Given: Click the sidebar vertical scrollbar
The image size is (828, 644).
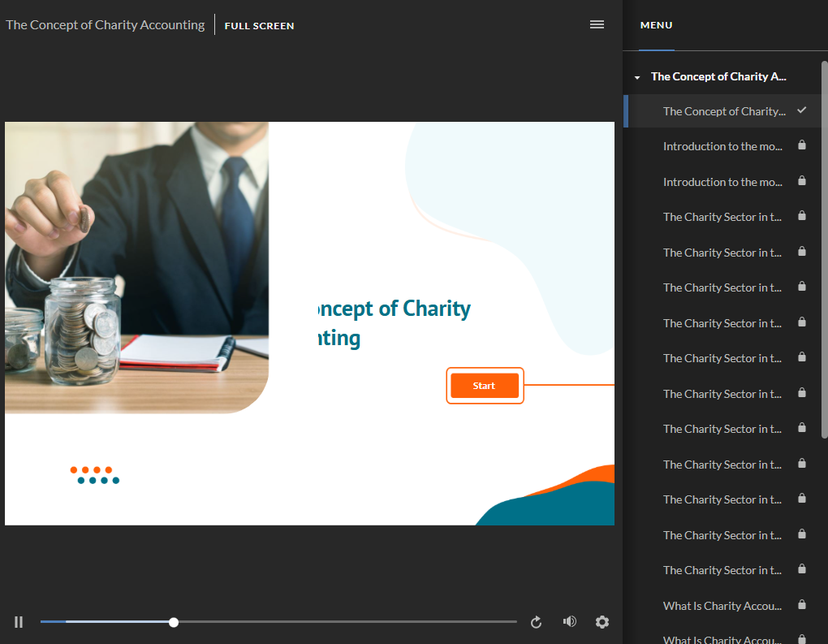Looking at the screenshot, I should (824, 244).
